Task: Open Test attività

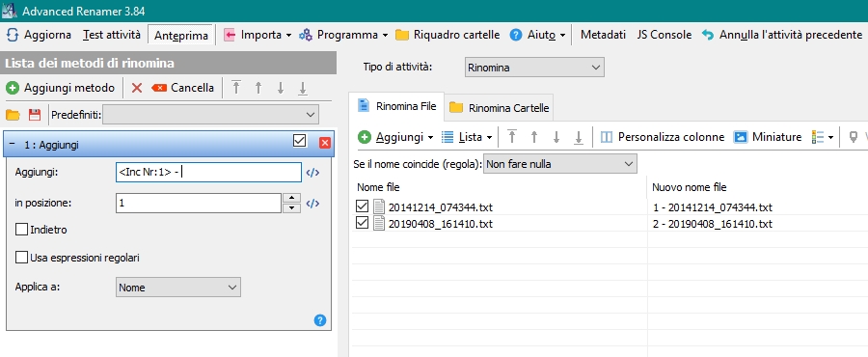Action: click(111, 35)
